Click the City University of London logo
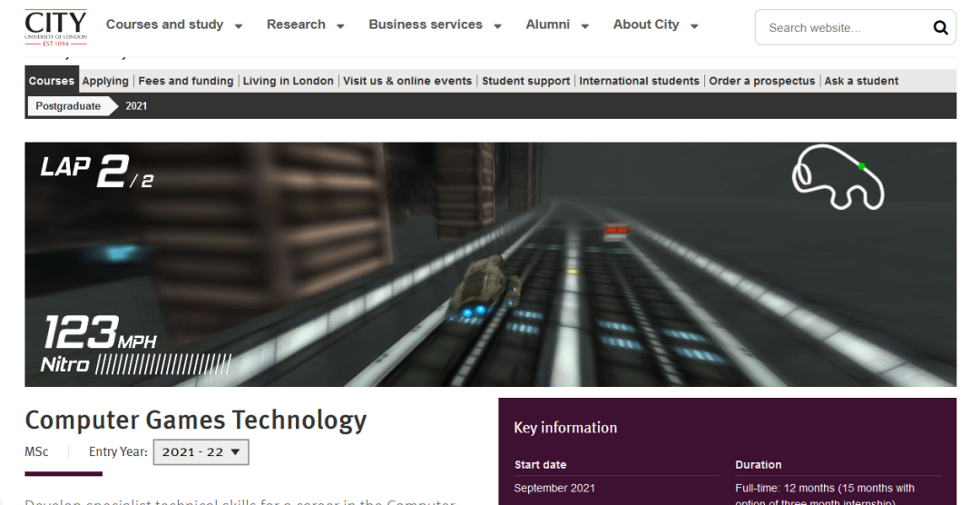The width and height of the screenshot is (980, 505). pyautogui.click(x=56, y=27)
